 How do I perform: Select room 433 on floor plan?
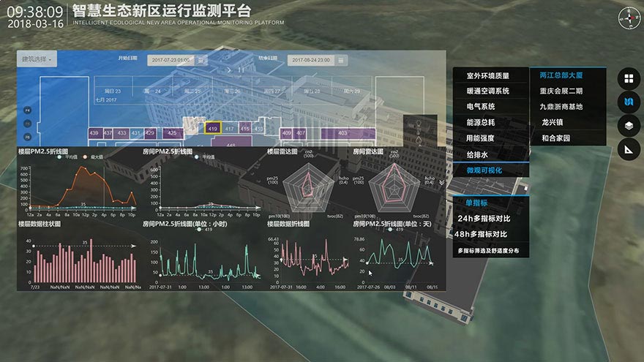coord(122,133)
